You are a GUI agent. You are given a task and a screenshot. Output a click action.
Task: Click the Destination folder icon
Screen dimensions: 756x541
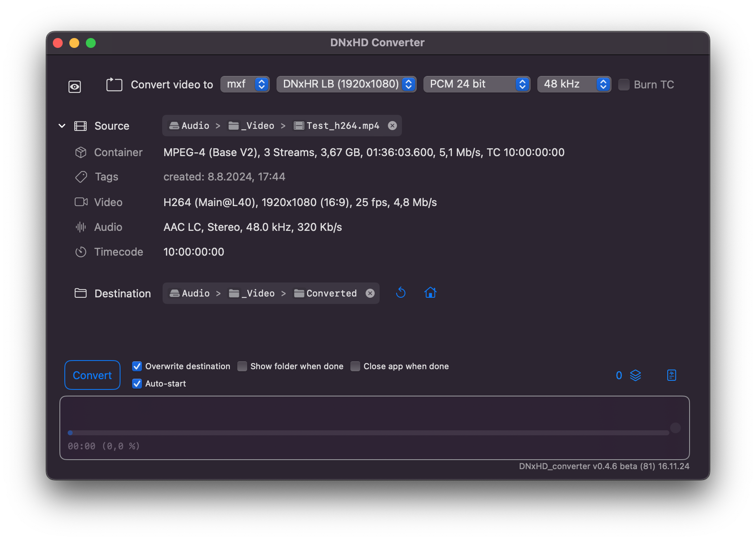(x=80, y=293)
